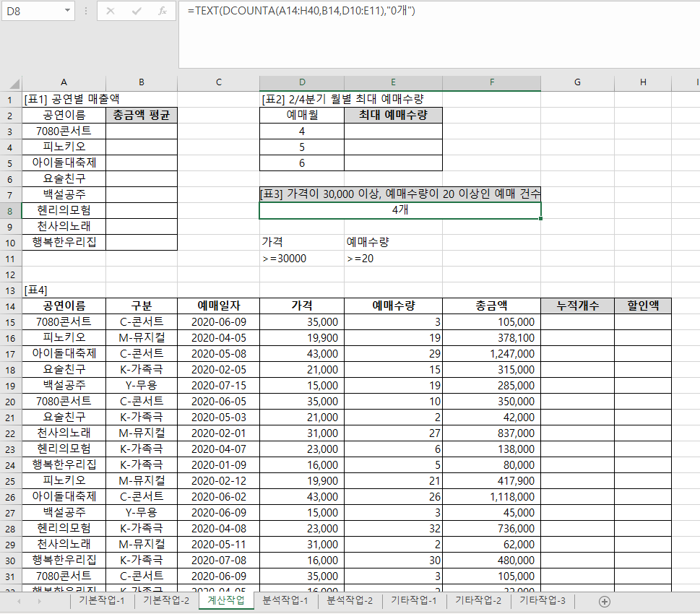The image size is (700, 614).
Task: Click the Insert Function fx icon
Action: tap(163, 11)
